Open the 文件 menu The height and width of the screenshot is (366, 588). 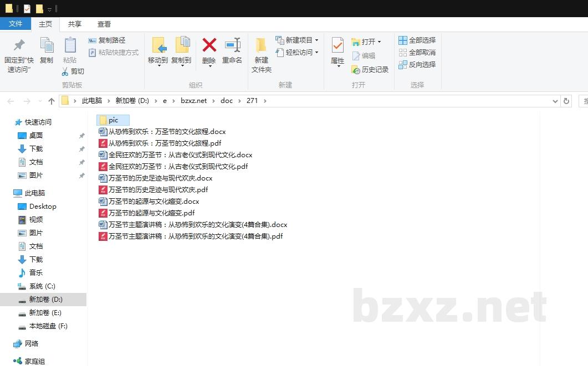click(x=16, y=24)
